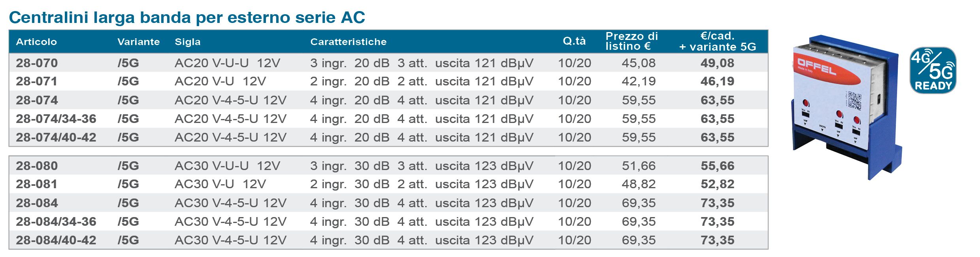
Task: Click the Q.tà column header
Action: pos(574,41)
